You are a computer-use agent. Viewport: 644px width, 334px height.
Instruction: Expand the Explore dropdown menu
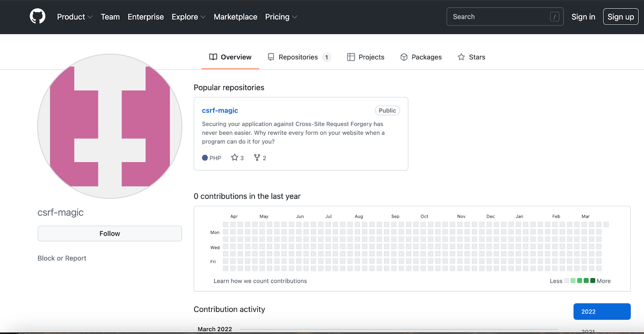188,17
